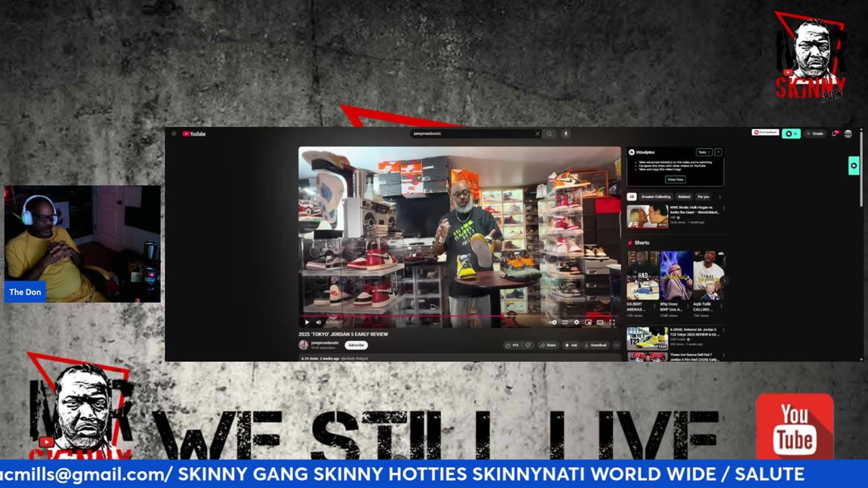Clear the search box with X icon
Image resolution: width=868 pixels, height=488 pixels.
pyautogui.click(x=538, y=134)
